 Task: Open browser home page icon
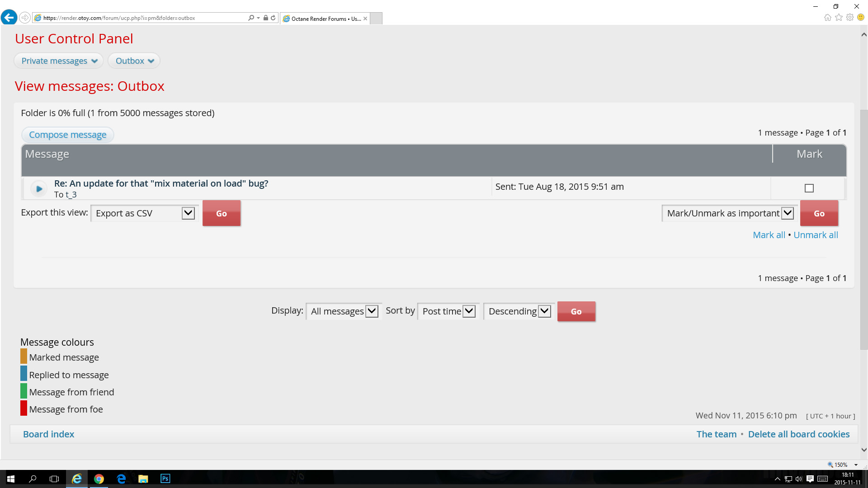click(x=827, y=18)
